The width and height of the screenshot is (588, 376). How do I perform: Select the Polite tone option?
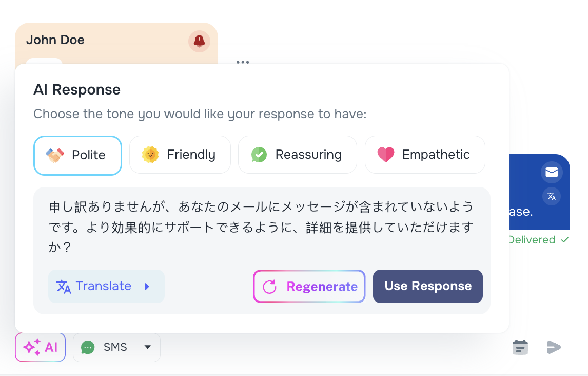click(77, 155)
